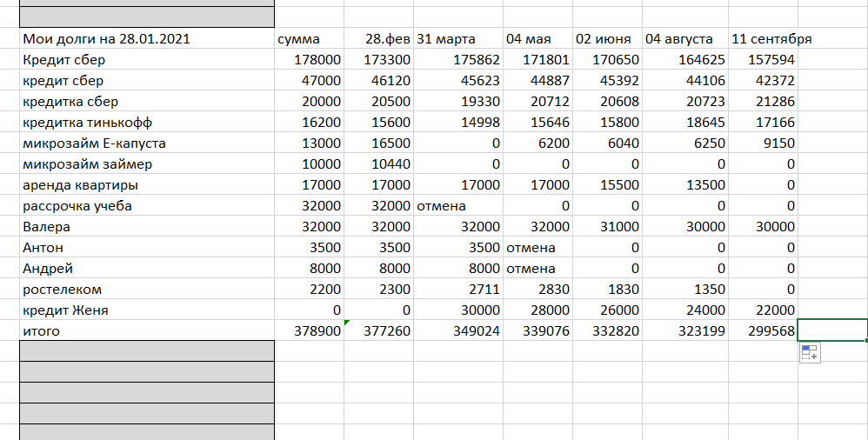The image size is (868, 440).
Task: Select the cell with value 1350
Action: [x=685, y=289]
